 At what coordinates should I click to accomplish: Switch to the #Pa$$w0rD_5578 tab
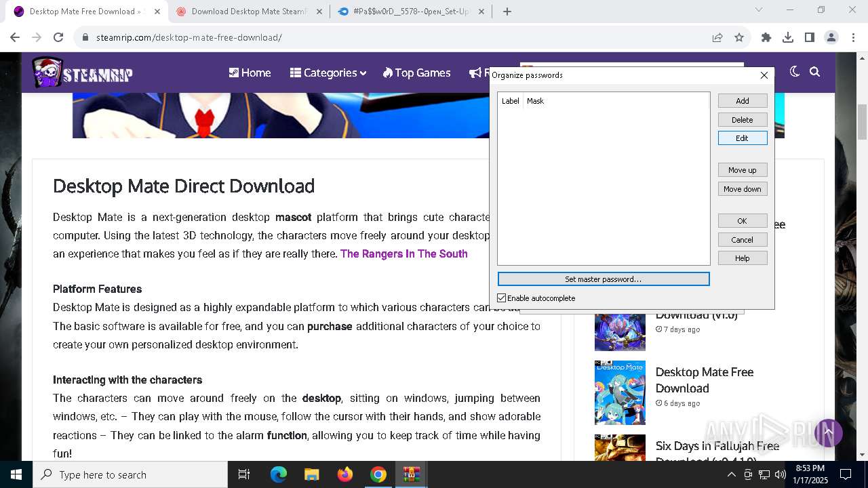coord(411,12)
